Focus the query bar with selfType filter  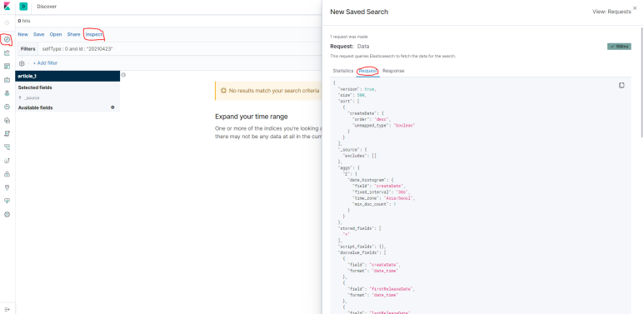tap(180, 49)
